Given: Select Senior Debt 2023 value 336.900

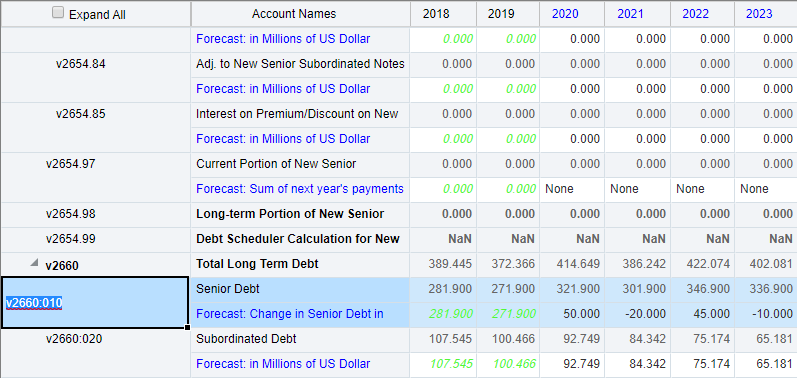Looking at the screenshot, I should tap(771, 289).
